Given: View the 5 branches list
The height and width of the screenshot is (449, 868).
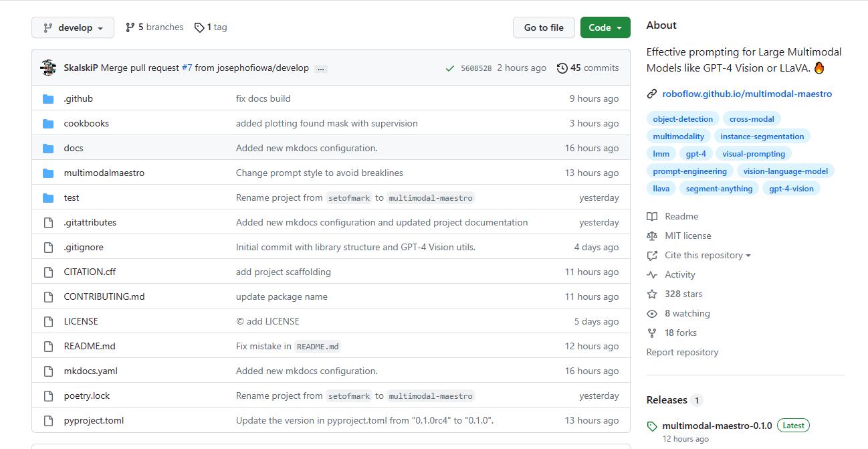Looking at the screenshot, I should (x=154, y=27).
